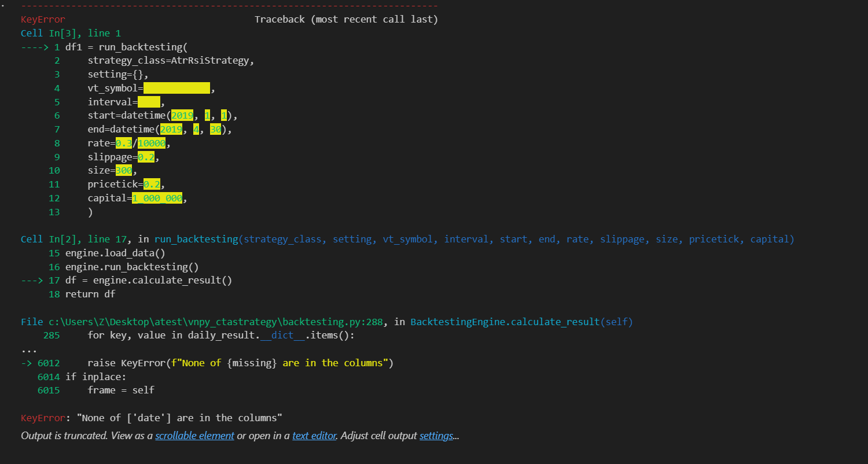Screen dimensions: 868x464
Task: Click the 'if inplace:' line
Action: pos(95,377)
